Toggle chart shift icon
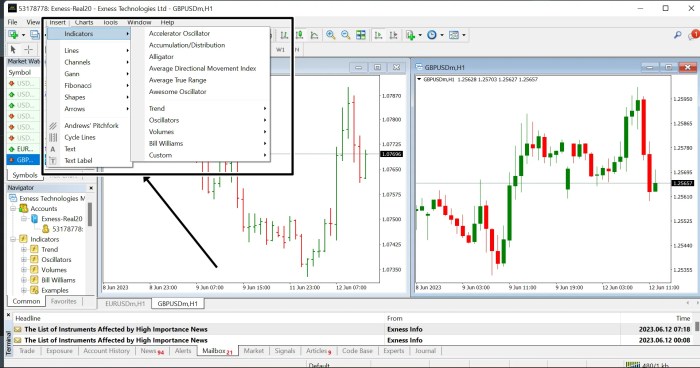 (393, 35)
